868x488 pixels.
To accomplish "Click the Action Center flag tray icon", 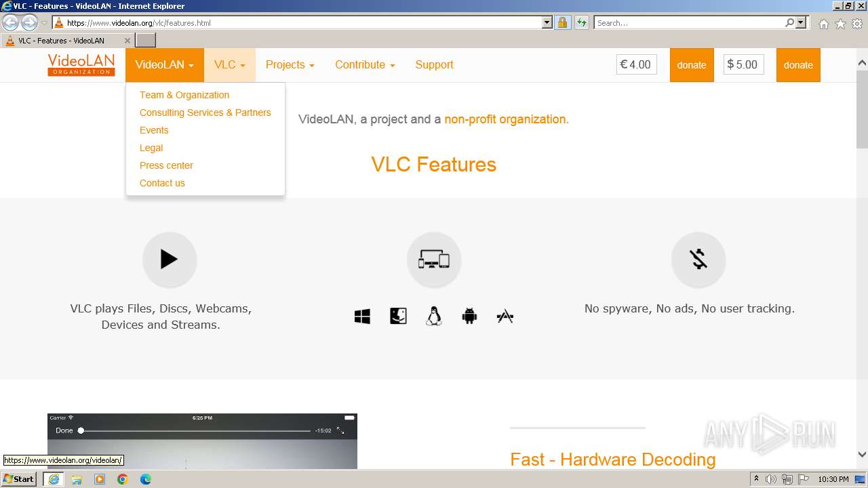I will coord(804,479).
